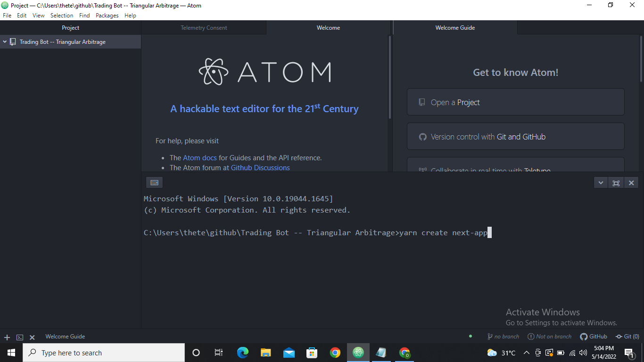Open terminal input dialog keyboard icon

point(154,183)
